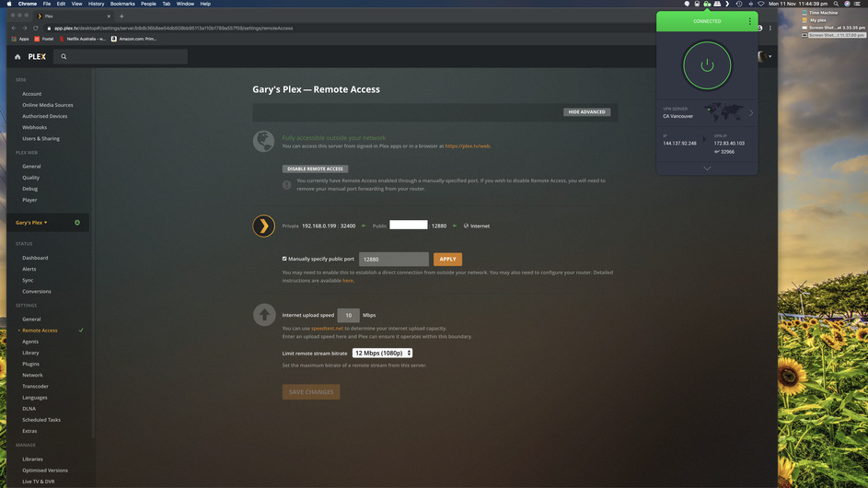Select Remote Access in sidebar

point(40,331)
